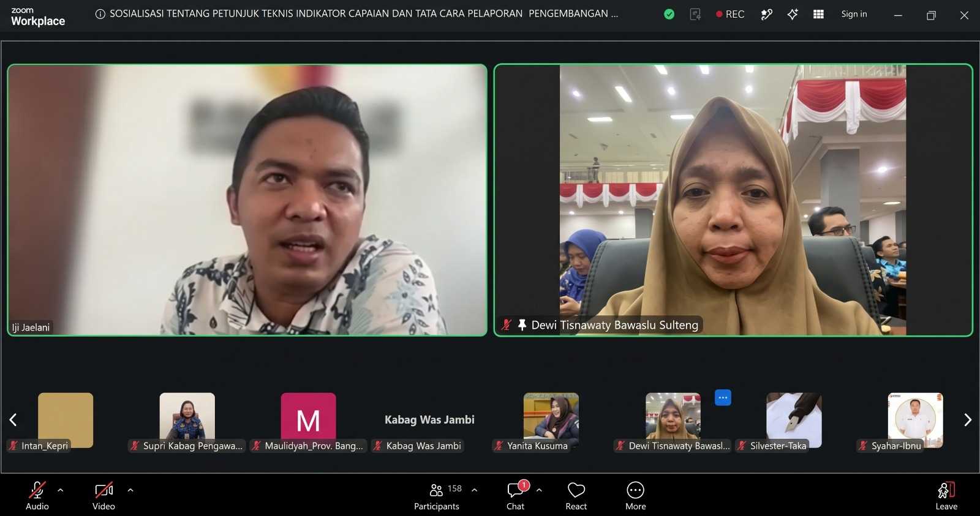Select the Maulidyah_Prov. Bang... participant tile
This screenshot has width=980, height=516.
(x=308, y=421)
